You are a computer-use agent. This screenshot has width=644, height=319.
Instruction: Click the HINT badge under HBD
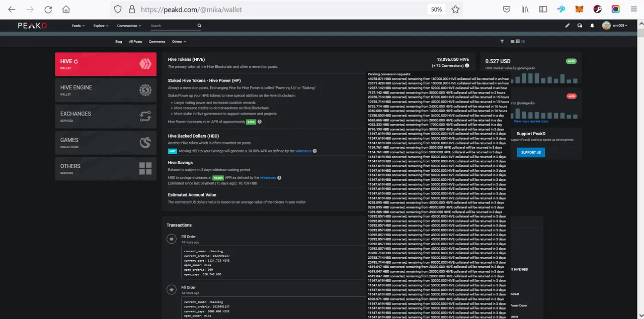click(x=172, y=151)
